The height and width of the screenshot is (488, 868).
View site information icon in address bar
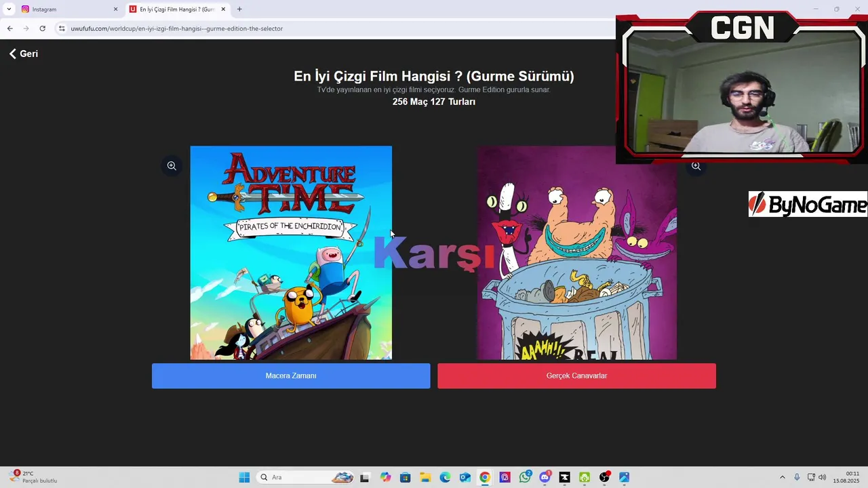pyautogui.click(x=62, y=28)
